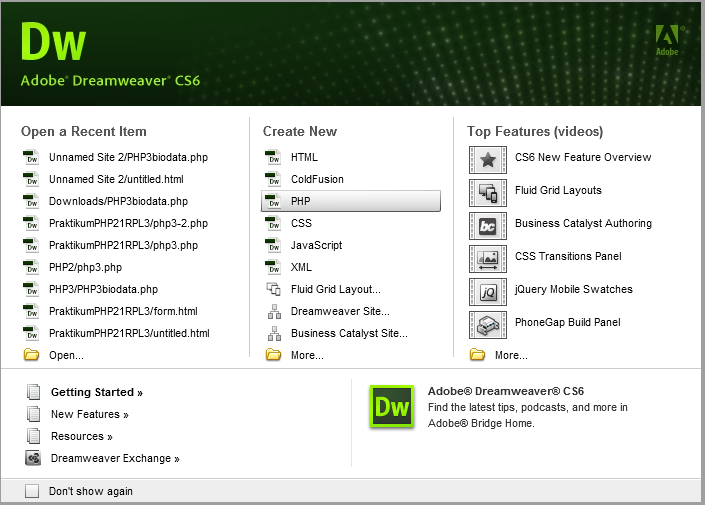705x505 pixels.
Task: Click the jQ video icon for jQuery Mobile Swatches
Action: [x=488, y=292]
